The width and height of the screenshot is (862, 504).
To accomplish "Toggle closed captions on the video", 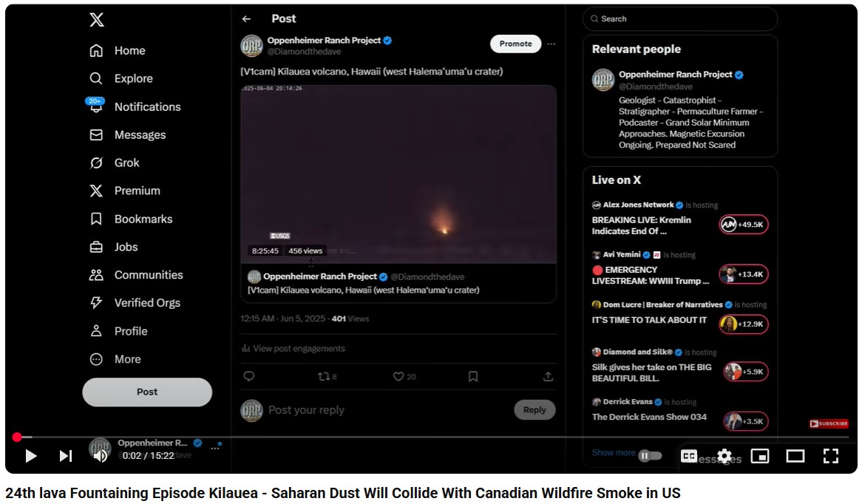I will 689,456.
